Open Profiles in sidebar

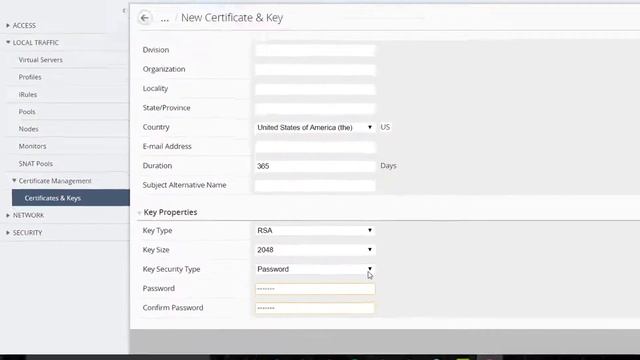[x=30, y=77]
